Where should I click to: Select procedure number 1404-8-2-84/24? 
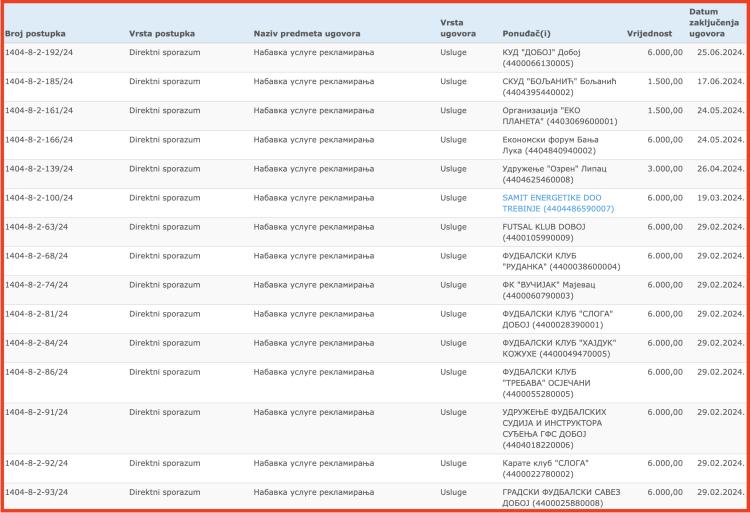click(x=36, y=343)
